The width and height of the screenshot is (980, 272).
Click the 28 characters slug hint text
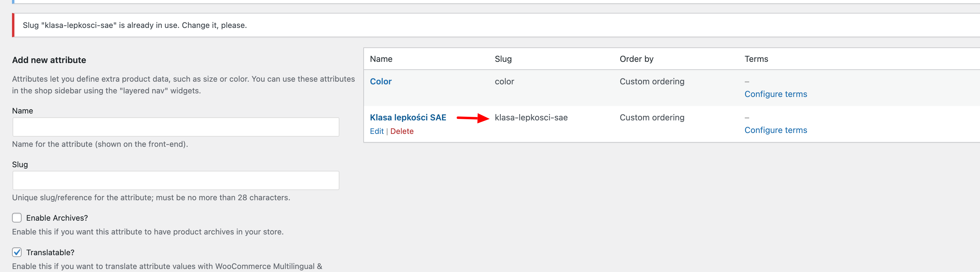151,198
